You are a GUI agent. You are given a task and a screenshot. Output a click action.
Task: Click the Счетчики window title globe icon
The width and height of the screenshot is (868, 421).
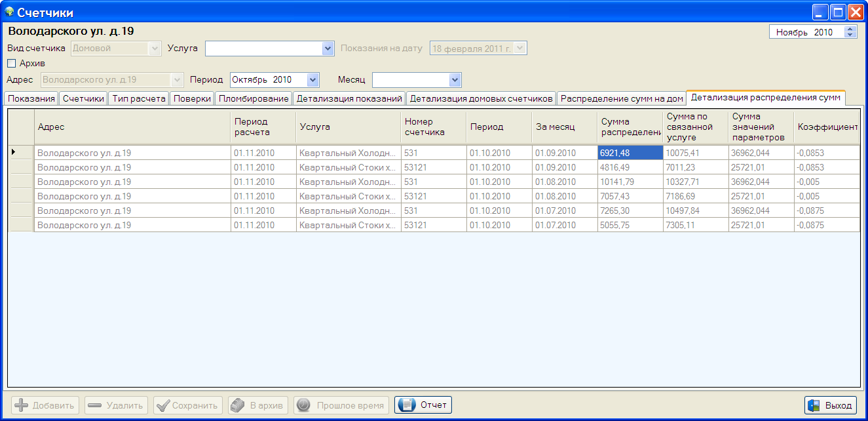(x=9, y=12)
